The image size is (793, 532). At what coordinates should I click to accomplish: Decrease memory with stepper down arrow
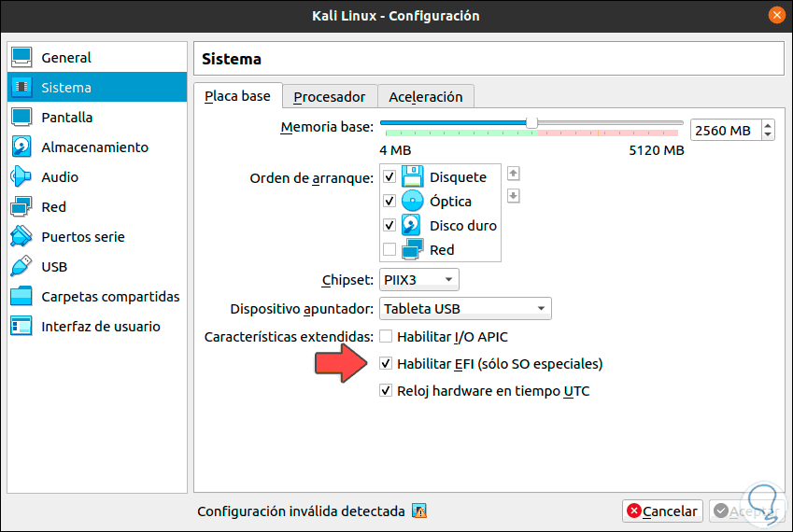(x=768, y=135)
